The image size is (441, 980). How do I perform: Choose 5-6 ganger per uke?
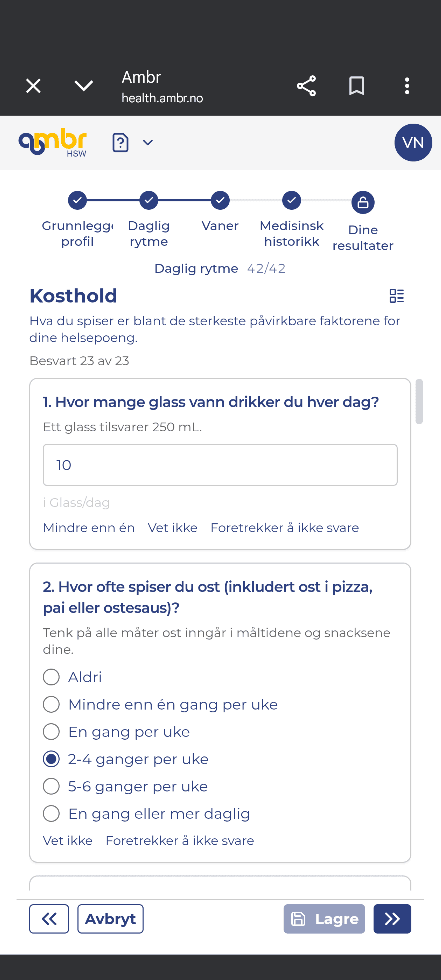pyautogui.click(x=51, y=786)
